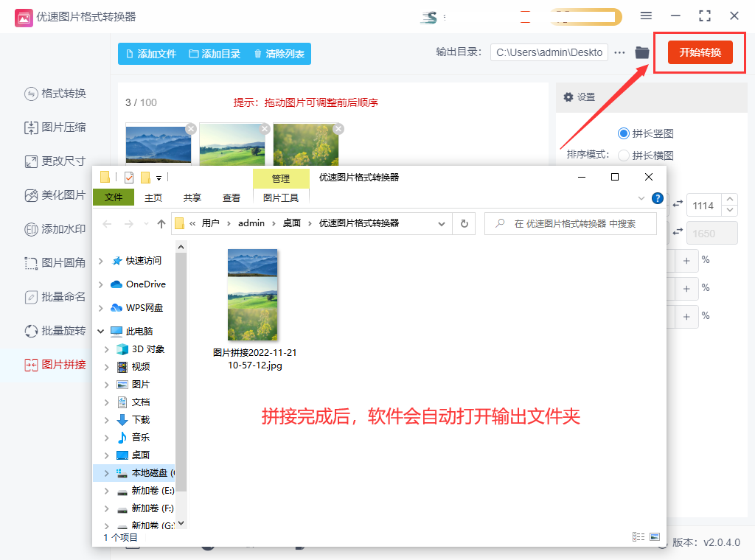Expand 本地磁盘 tree node
The height and width of the screenshot is (560, 755).
click(x=107, y=473)
